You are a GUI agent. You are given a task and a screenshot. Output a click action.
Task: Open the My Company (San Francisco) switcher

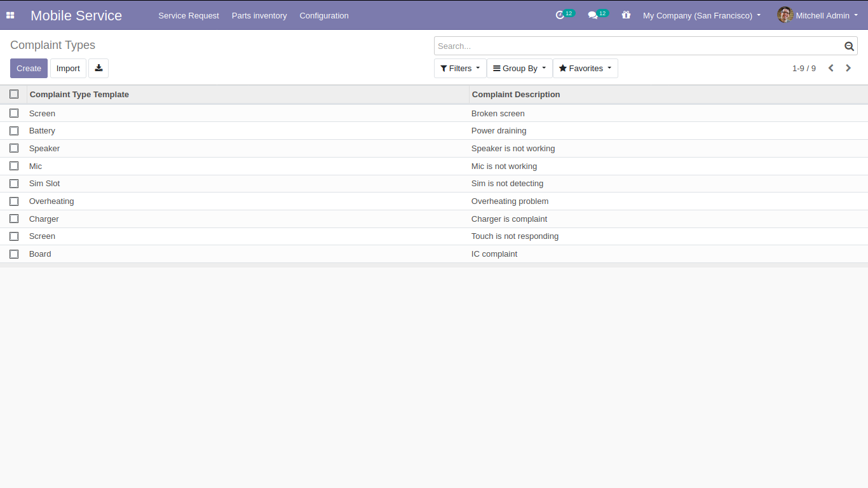coord(702,15)
